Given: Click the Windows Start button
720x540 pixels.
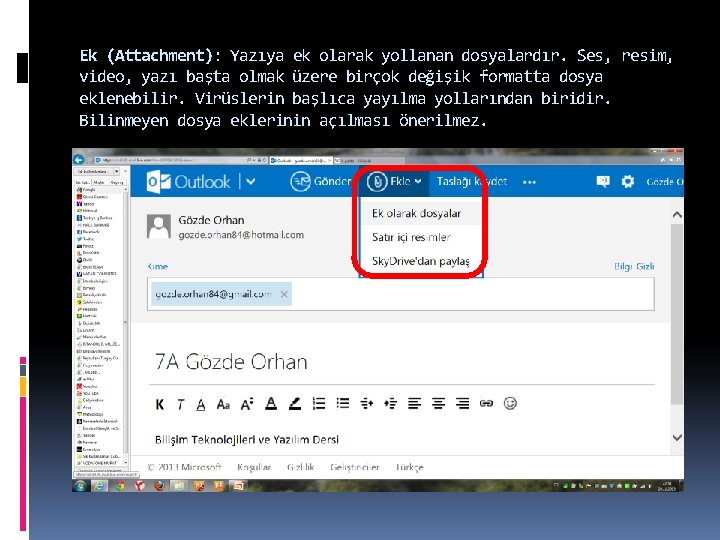Looking at the screenshot, I should point(80,486).
